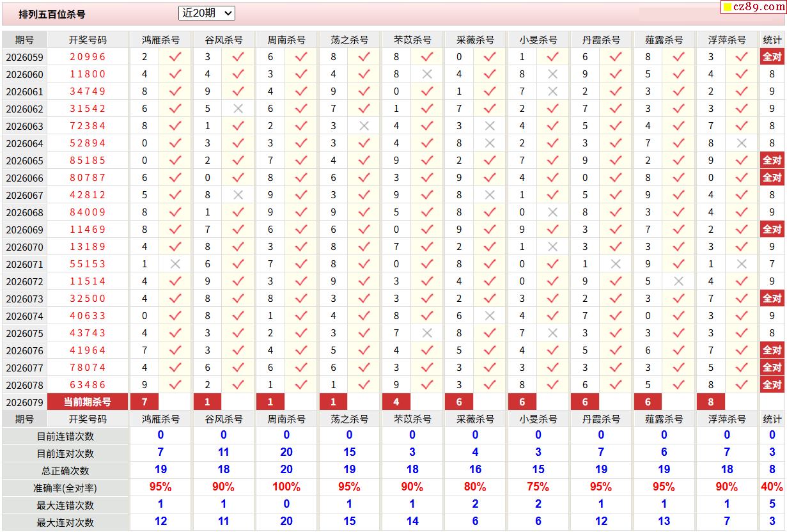Click red checkmark for 丹霞杀号 in row 2026078
Screen dimensions: 787x532
pyautogui.click(x=616, y=385)
